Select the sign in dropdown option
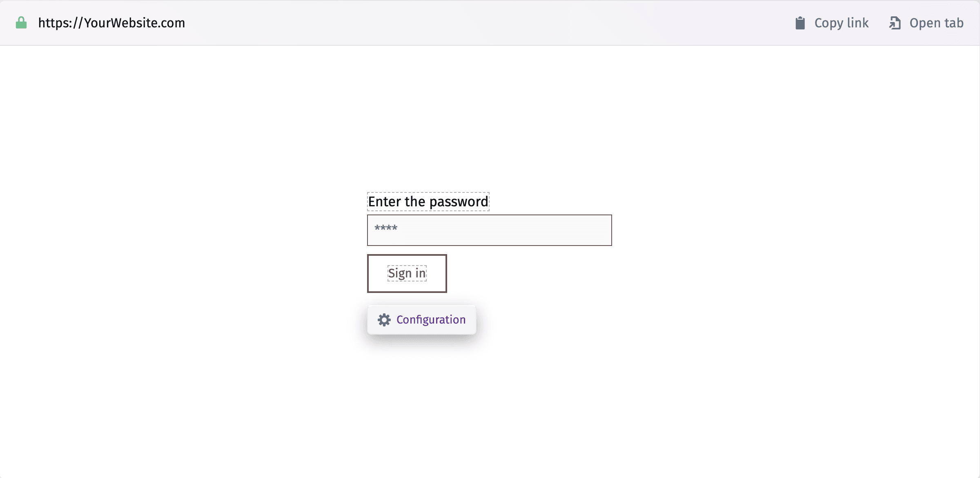The width and height of the screenshot is (980, 478). [x=407, y=273]
